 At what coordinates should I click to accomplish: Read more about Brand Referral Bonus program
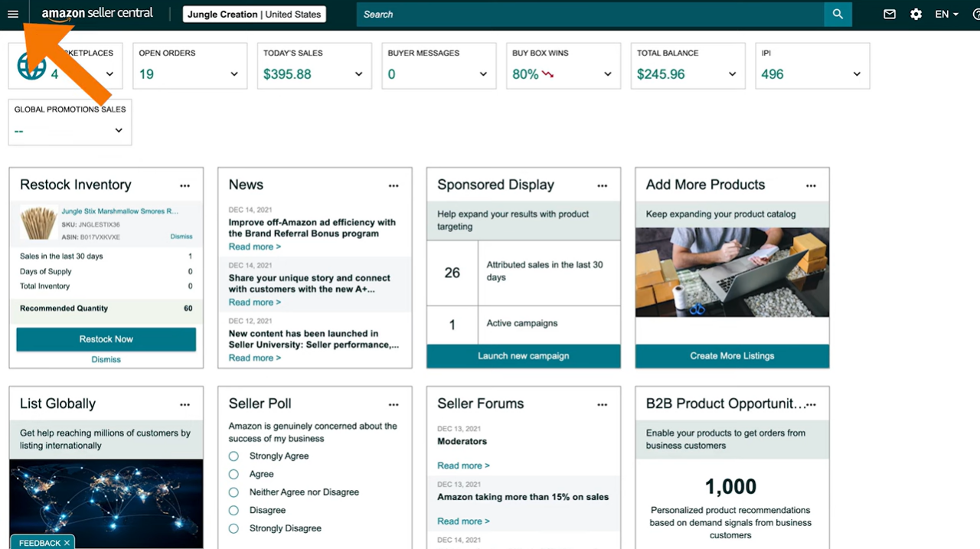click(x=255, y=247)
